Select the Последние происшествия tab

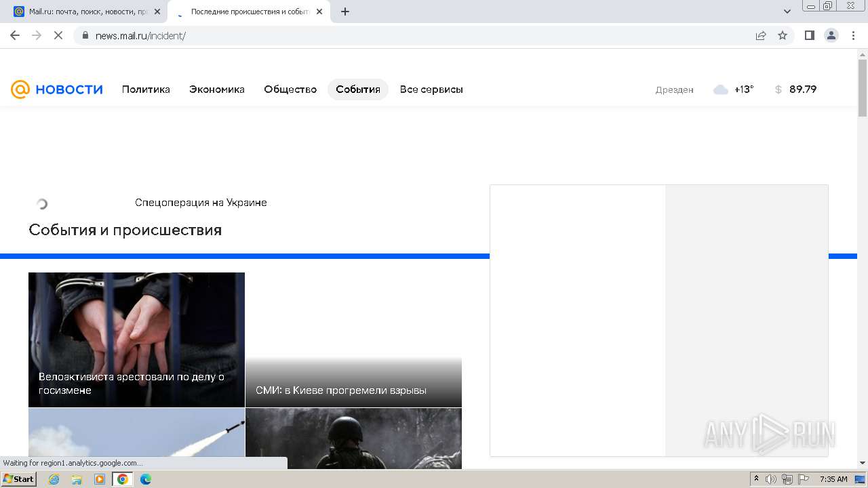[248, 12]
